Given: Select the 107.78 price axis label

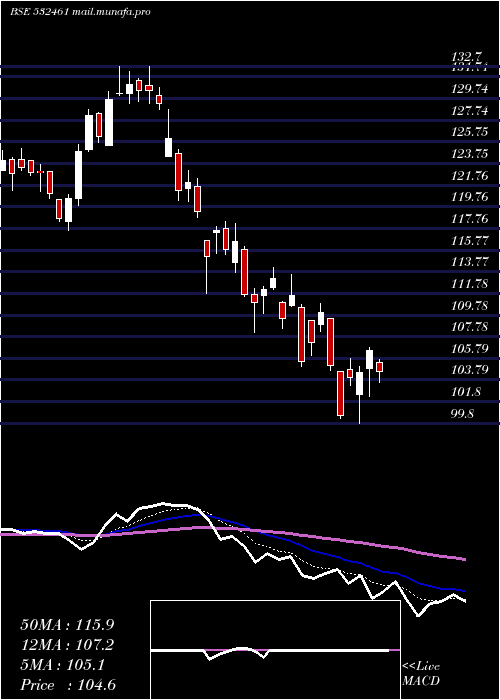Looking at the screenshot, I should click(469, 327).
